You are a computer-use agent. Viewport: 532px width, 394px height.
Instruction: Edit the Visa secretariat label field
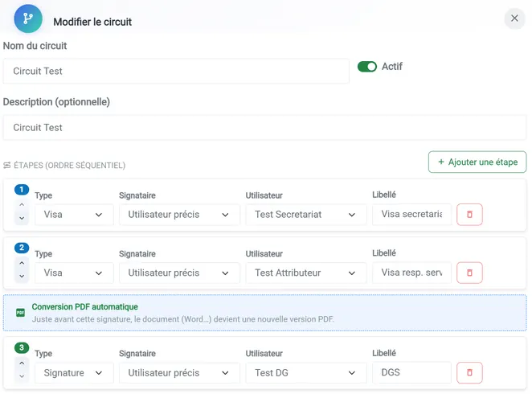coord(412,214)
